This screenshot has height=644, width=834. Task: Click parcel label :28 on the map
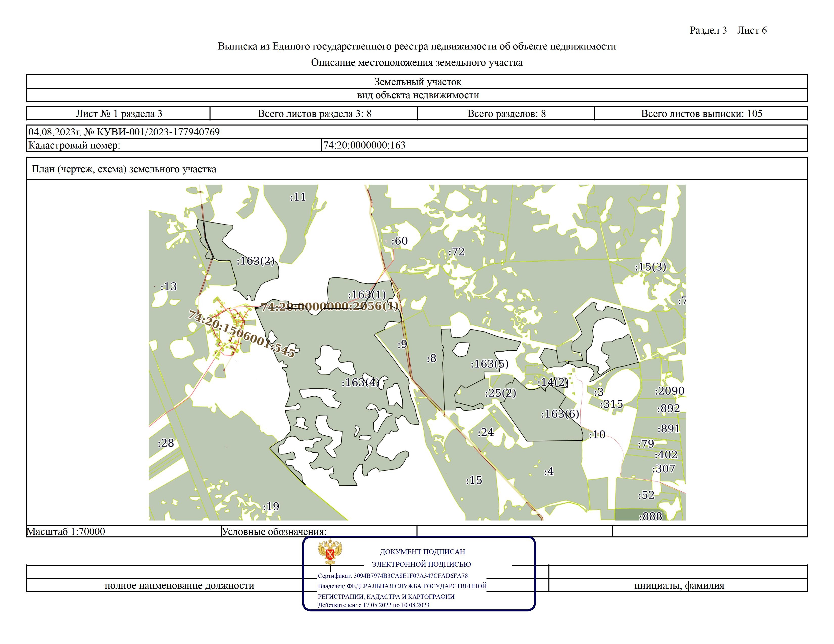166,443
